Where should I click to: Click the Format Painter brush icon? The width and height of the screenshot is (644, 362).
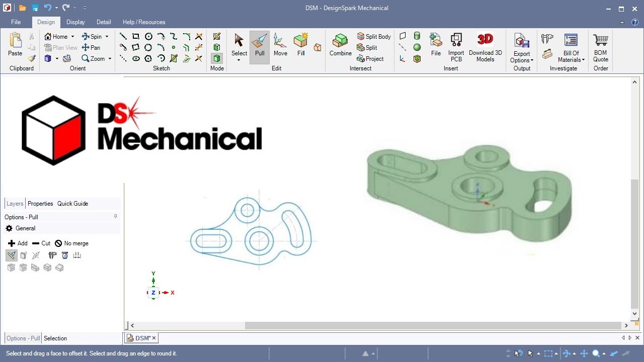point(32,58)
